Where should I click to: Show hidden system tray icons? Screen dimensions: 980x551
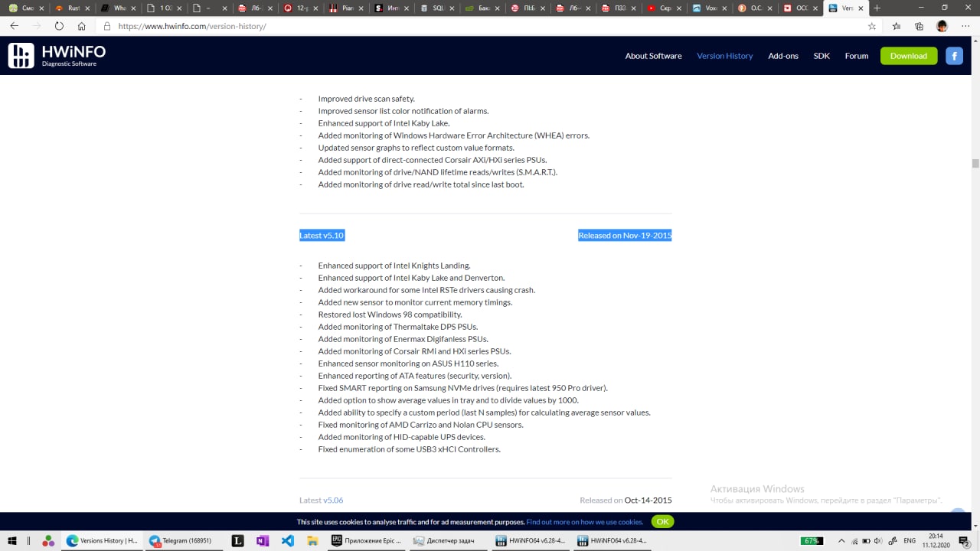pyautogui.click(x=841, y=540)
